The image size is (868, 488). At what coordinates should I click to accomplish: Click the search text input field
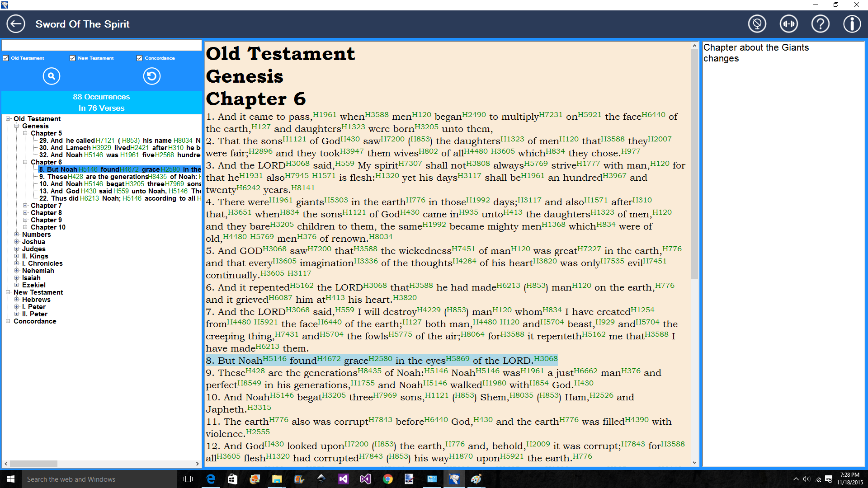[x=101, y=45]
